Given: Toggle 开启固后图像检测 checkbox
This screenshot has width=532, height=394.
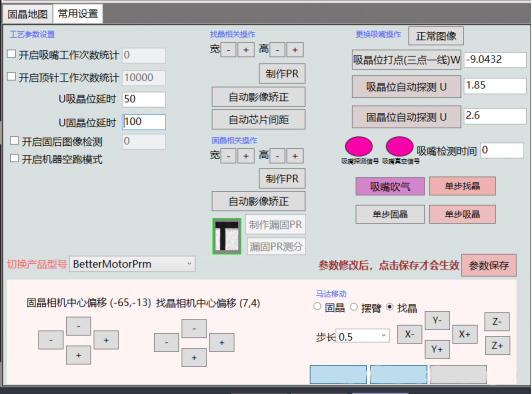Looking at the screenshot, I should [x=14, y=140].
